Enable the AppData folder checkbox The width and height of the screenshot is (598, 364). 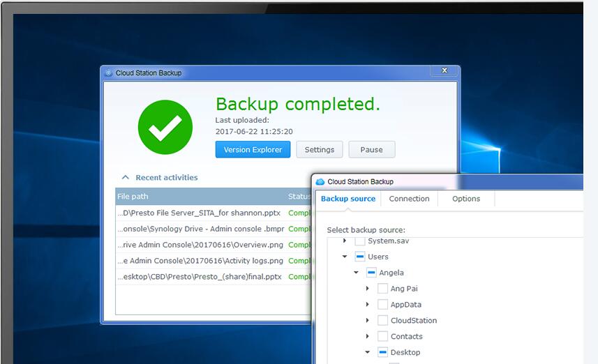tap(382, 305)
